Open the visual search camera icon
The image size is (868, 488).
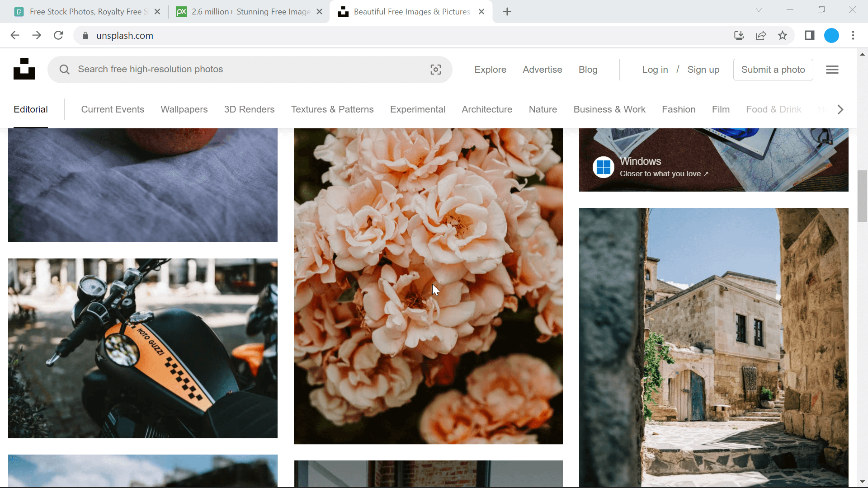click(x=435, y=70)
